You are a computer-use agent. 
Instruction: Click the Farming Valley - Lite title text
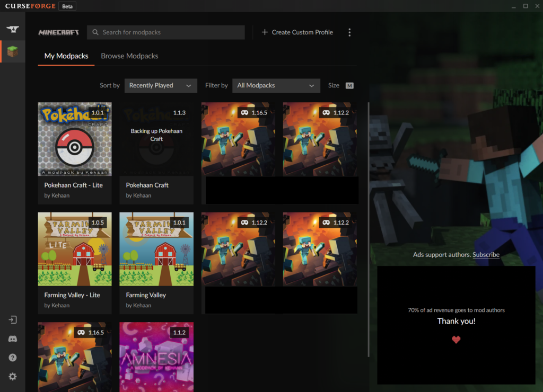pyautogui.click(x=72, y=295)
